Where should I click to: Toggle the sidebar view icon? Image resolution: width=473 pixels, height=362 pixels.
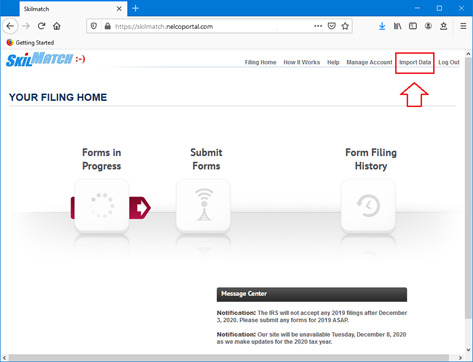tap(413, 26)
